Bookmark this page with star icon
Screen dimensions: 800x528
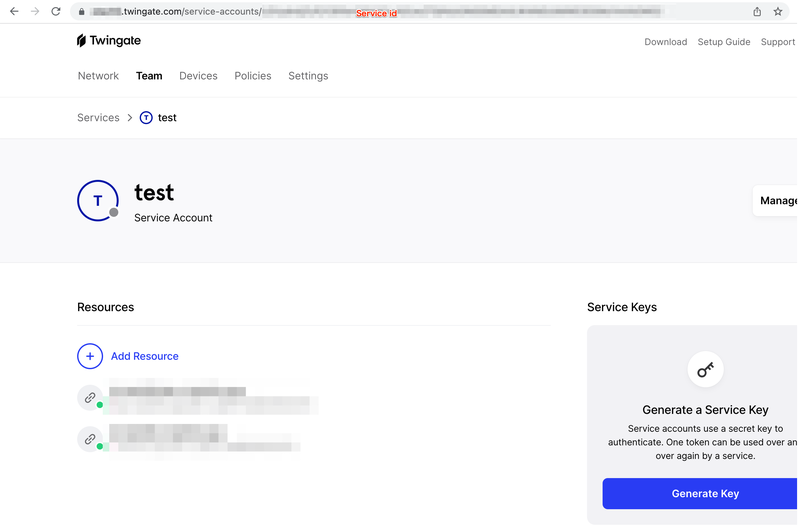pyautogui.click(x=778, y=11)
